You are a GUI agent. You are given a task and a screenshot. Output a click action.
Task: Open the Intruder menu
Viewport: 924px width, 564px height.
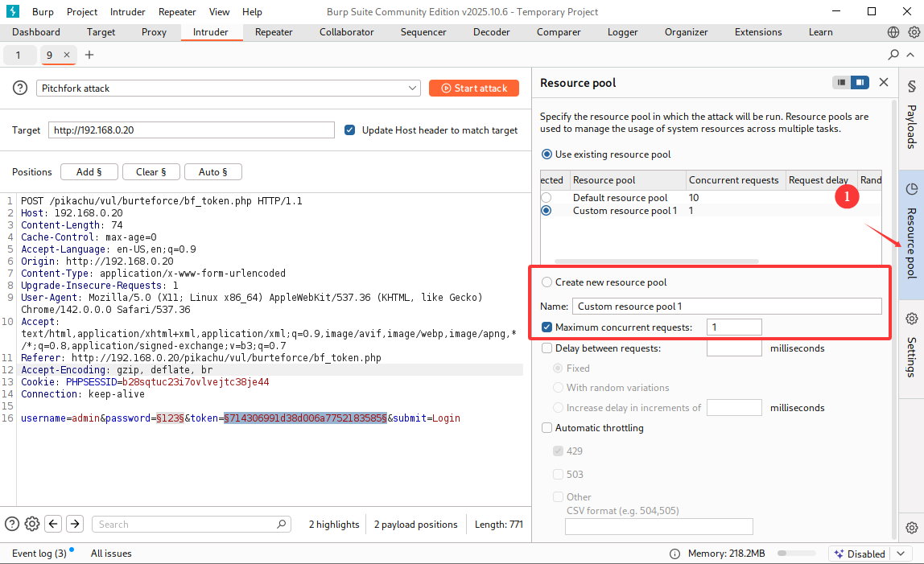click(x=127, y=12)
